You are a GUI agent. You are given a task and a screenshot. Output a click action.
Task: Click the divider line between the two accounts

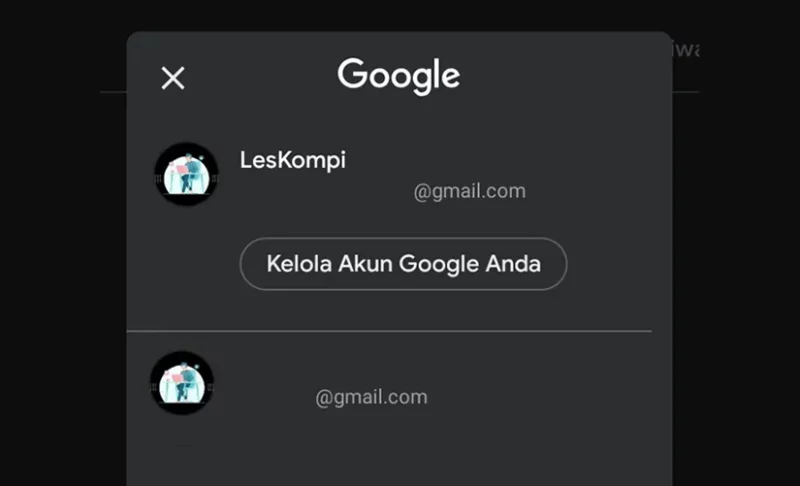click(389, 331)
